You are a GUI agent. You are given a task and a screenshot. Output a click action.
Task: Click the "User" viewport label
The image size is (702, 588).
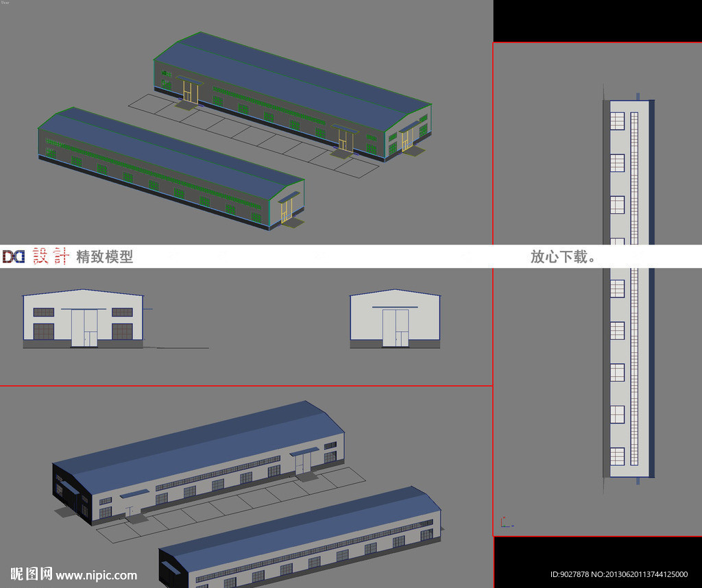5,2
